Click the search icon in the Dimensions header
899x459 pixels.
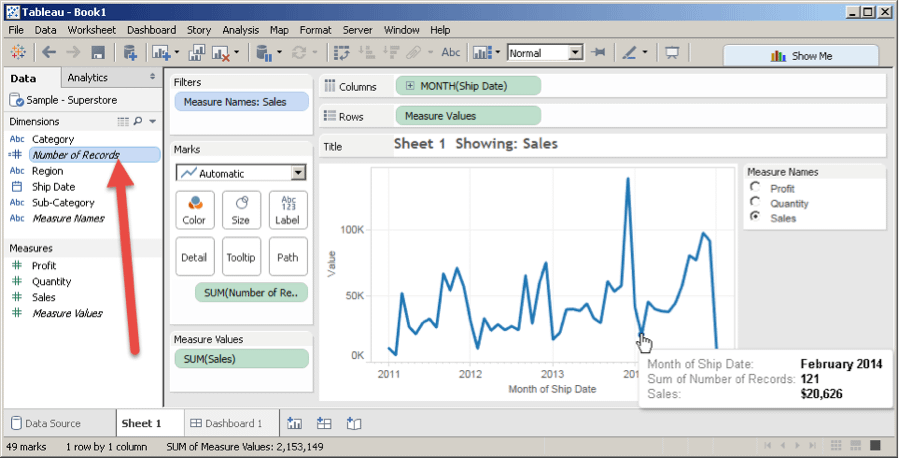[x=138, y=121]
